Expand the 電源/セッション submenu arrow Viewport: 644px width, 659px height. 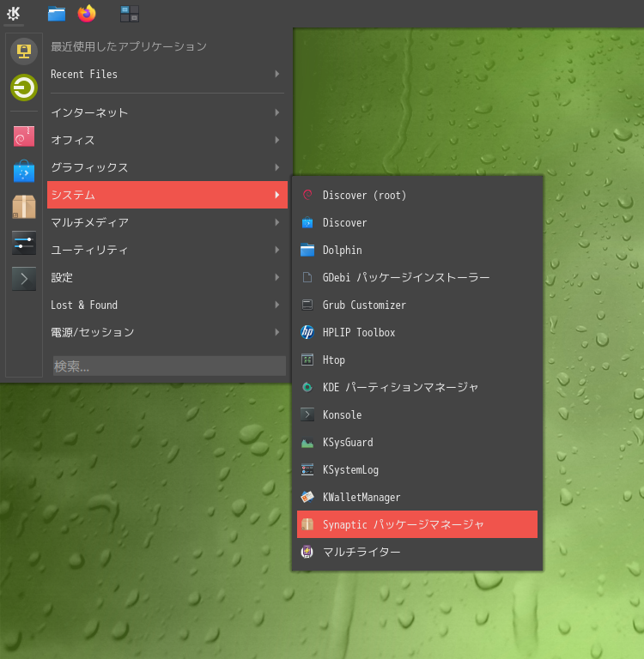276,332
